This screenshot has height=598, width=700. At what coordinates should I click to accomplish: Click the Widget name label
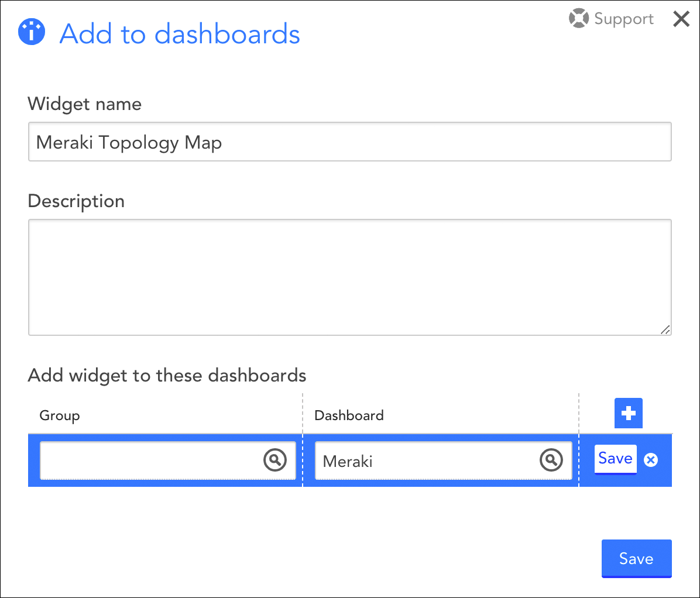point(85,104)
